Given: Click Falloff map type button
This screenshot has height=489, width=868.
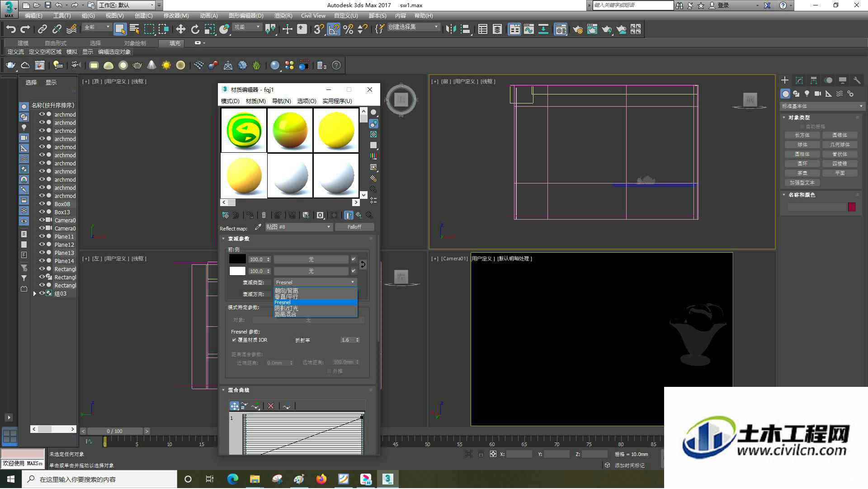Looking at the screenshot, I should tap(354, 227).
